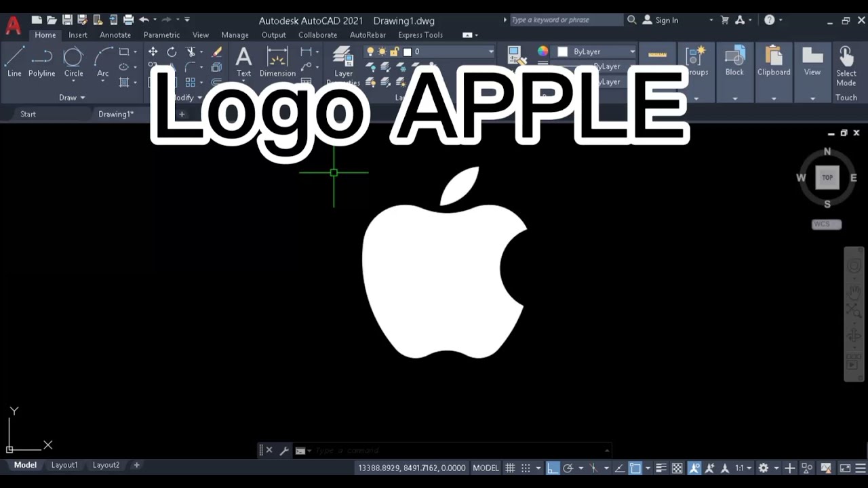
Task: Click the Open file icon
Action: (x=52, y=20)
